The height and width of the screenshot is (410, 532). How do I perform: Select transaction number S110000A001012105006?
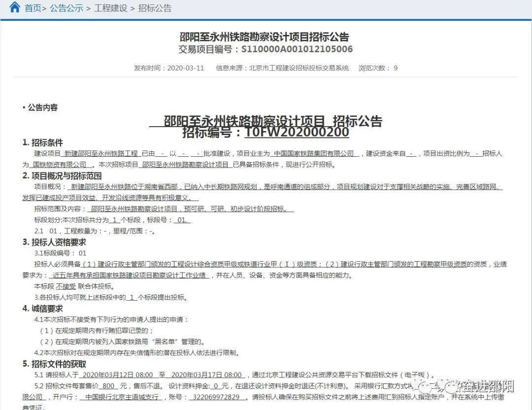click(297, 49)
